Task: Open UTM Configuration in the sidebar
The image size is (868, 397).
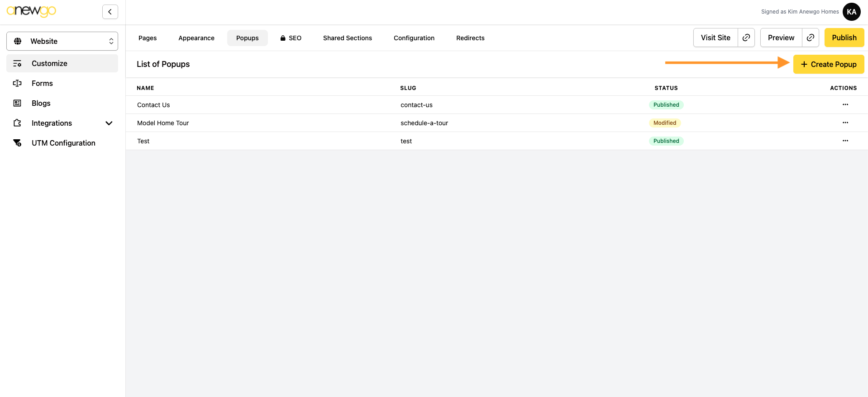Action: 63,143
